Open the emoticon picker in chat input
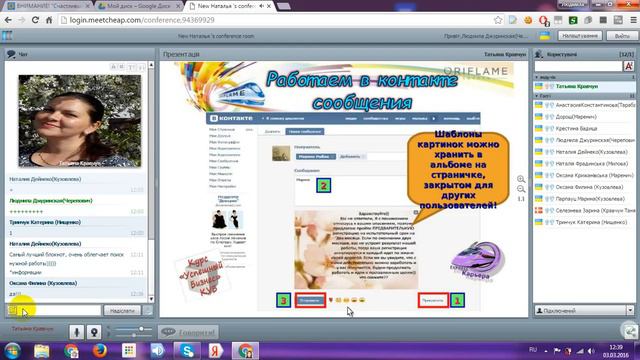 [x=13, y=310]
